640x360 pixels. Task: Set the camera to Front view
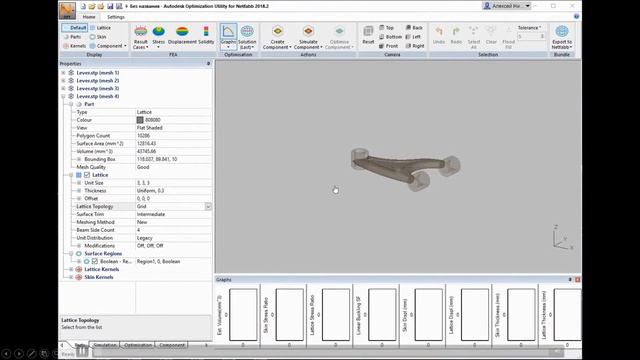coord(388,46)
